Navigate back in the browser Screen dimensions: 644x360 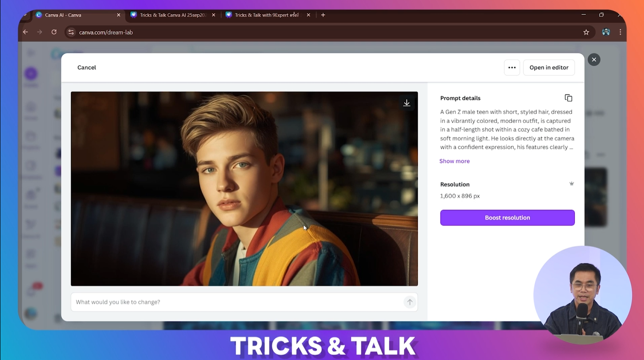click(25, 32)
